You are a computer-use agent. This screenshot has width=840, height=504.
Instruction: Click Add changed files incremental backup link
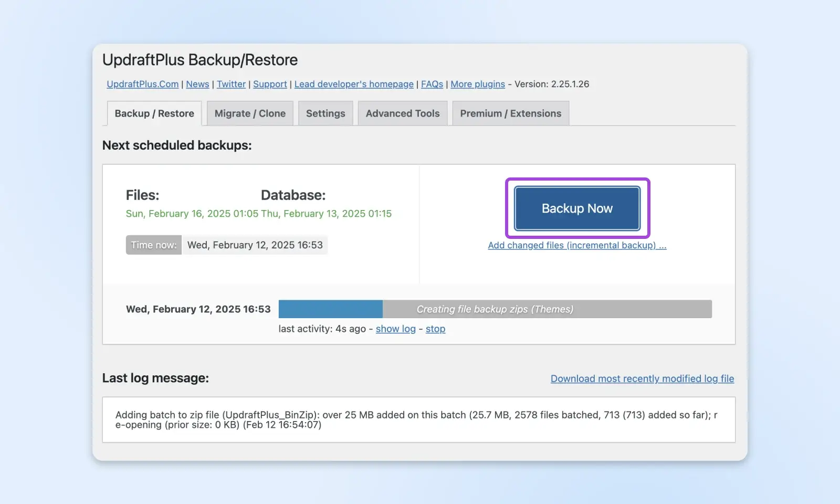[x=576, y=245]
